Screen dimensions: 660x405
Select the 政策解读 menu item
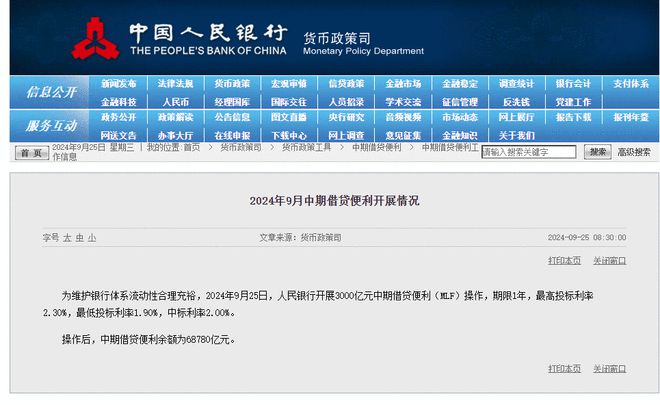click(x=176, y=117)
